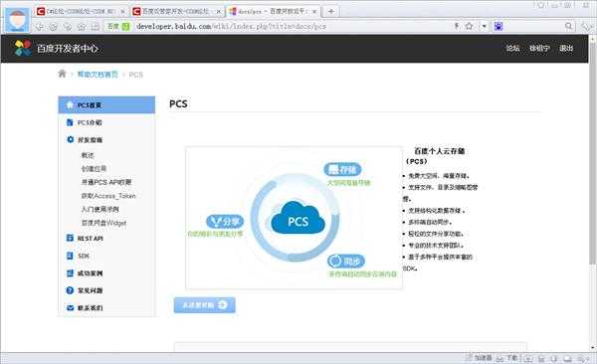Screen dimensions: 597x364
Task: Open the 创建应用 sidebar sub-item
Action: tap(94, 168)
